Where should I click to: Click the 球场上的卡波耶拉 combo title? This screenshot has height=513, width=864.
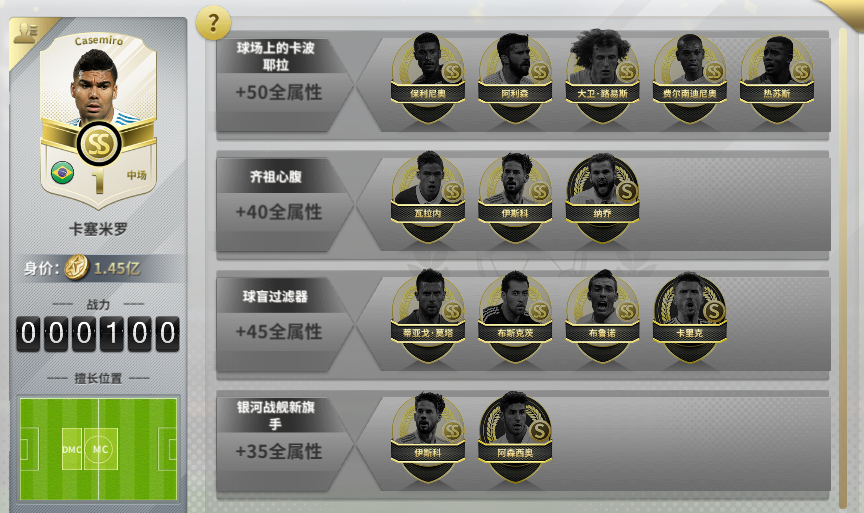click(x=276, y=56)
